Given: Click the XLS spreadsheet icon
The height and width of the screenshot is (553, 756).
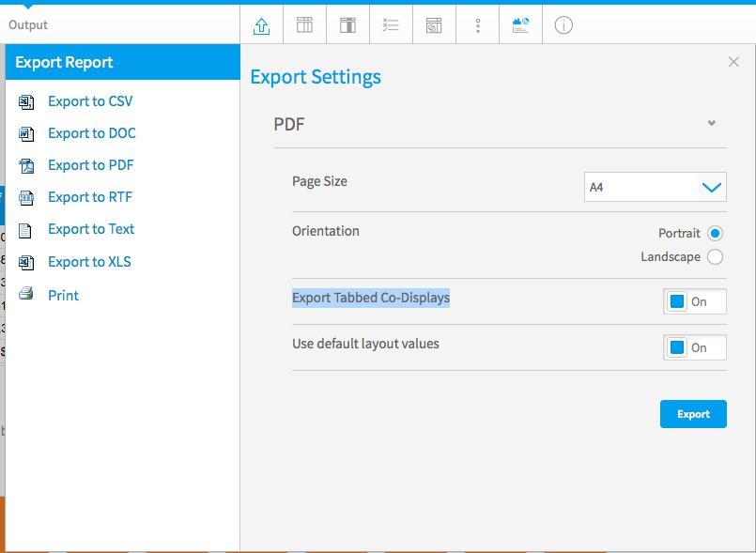Looking at the screenshot, I should tap(26, 262).
